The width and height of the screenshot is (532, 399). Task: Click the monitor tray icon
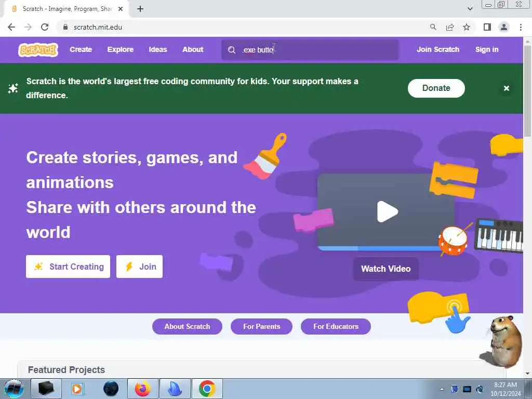pyautogui.click(x=467, y=389)
